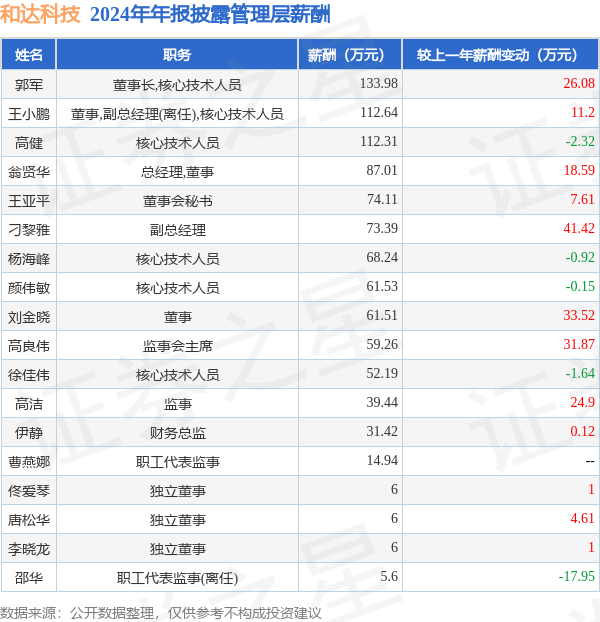600x622 pixels.
Task: Click the name cell 刘金晓
Action: tap(29, 317)
